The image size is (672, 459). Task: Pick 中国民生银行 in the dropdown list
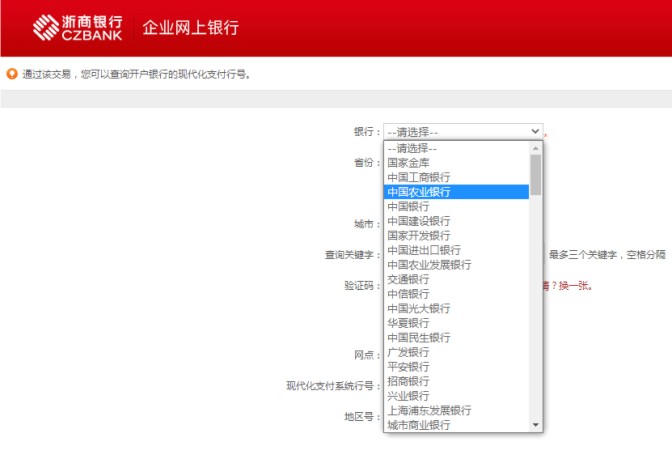456,338
